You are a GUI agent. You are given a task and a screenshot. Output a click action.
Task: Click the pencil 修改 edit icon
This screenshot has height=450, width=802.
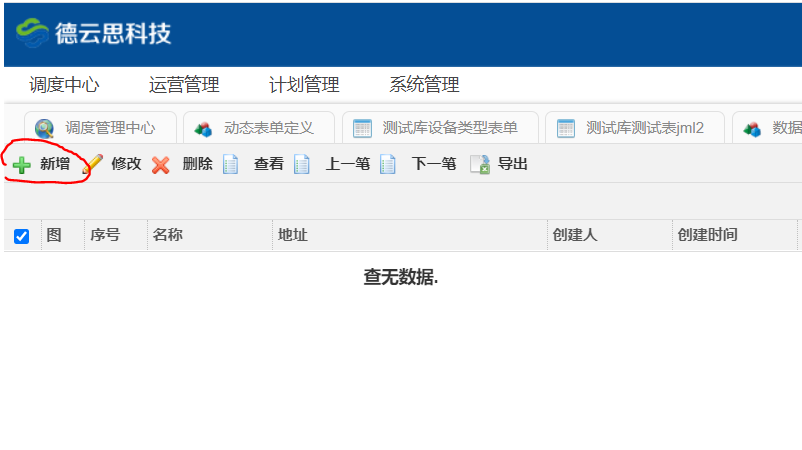tap(93, 165)
